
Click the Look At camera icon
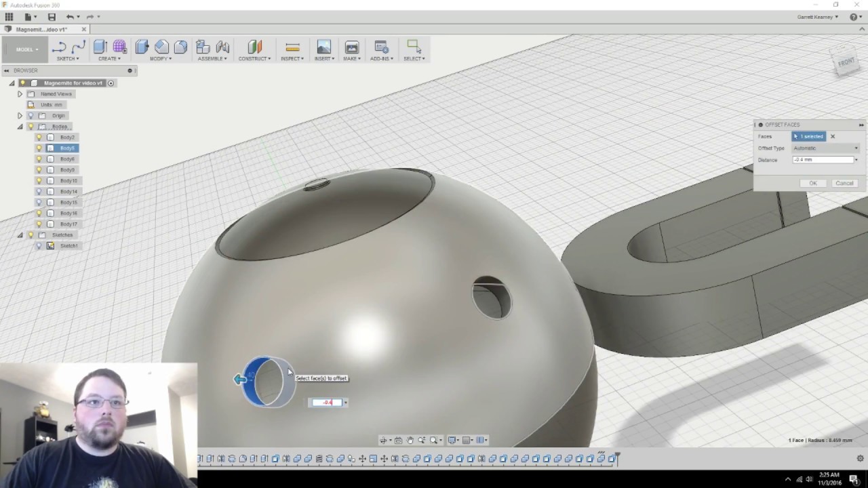pyautogui.click(x=398, y=441)
